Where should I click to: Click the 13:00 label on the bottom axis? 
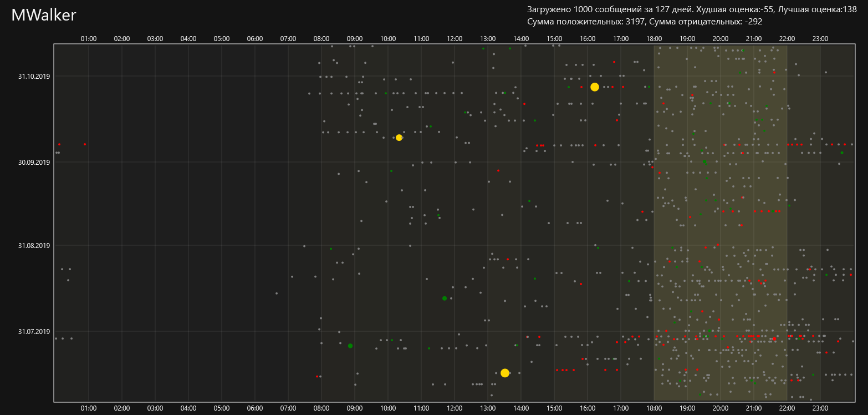pos(488,408)
